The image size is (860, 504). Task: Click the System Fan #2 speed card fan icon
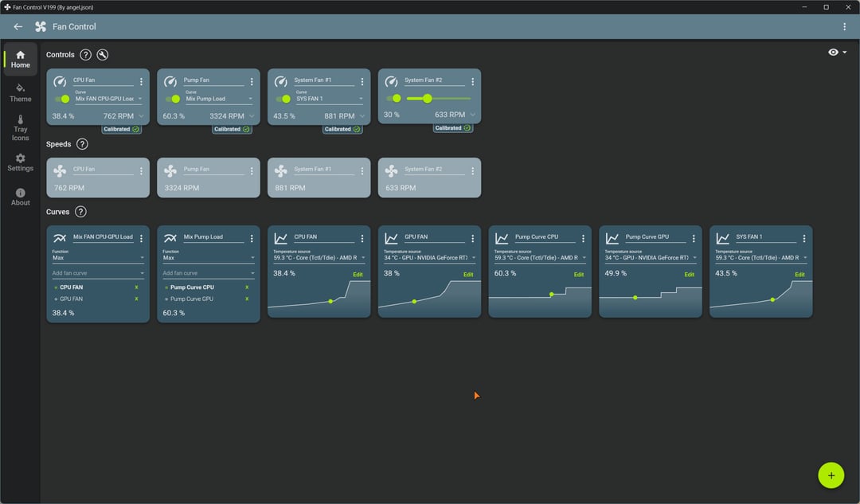pos(391,170)
